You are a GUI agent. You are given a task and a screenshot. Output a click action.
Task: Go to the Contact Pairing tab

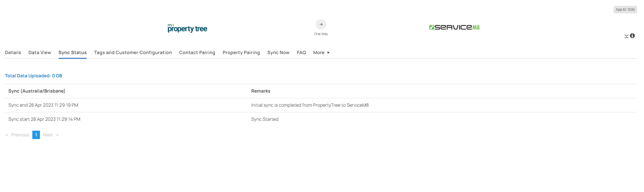pyautogui.click(x=197, y=53)
